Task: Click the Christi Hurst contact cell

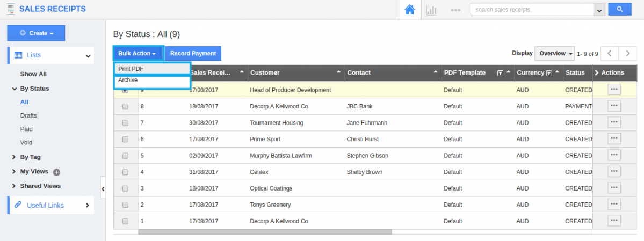Action: click(x=363, y=139)
